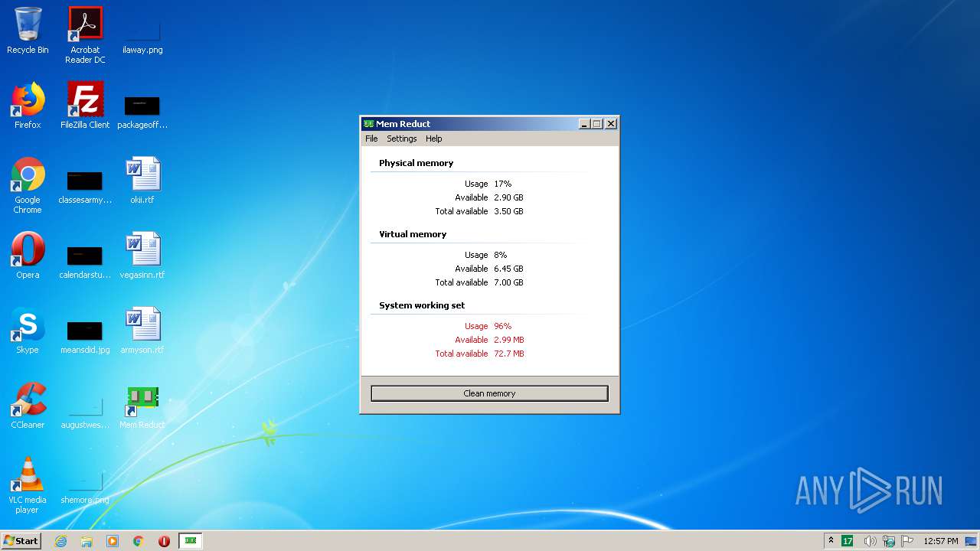980x551 pixels.
Task: Open the vegasinn.rtf document icon
Action: pyautogui.click(x=142, y=256)
